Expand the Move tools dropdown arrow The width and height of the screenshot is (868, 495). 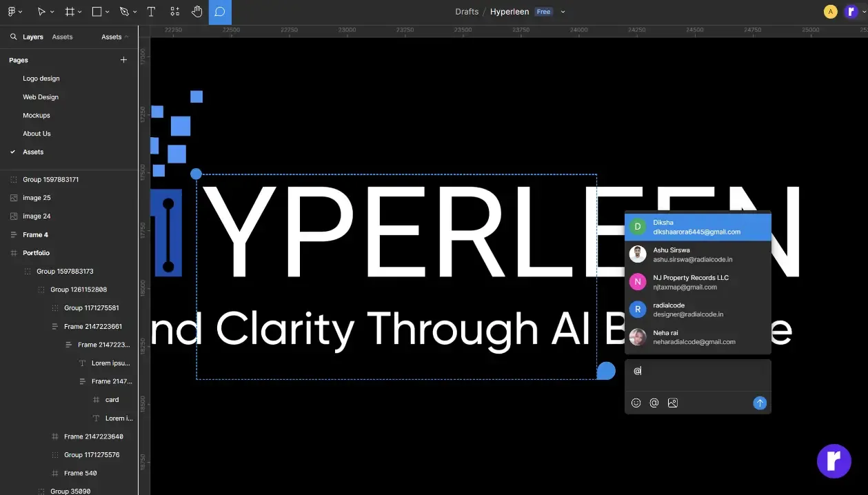pyautogui.click(x=53, y=12)
